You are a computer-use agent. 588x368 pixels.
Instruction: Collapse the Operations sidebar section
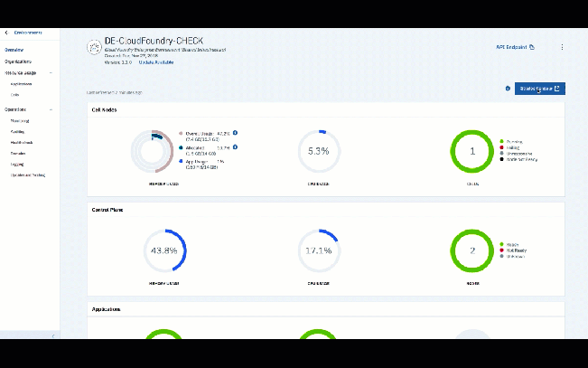(51, 109)
